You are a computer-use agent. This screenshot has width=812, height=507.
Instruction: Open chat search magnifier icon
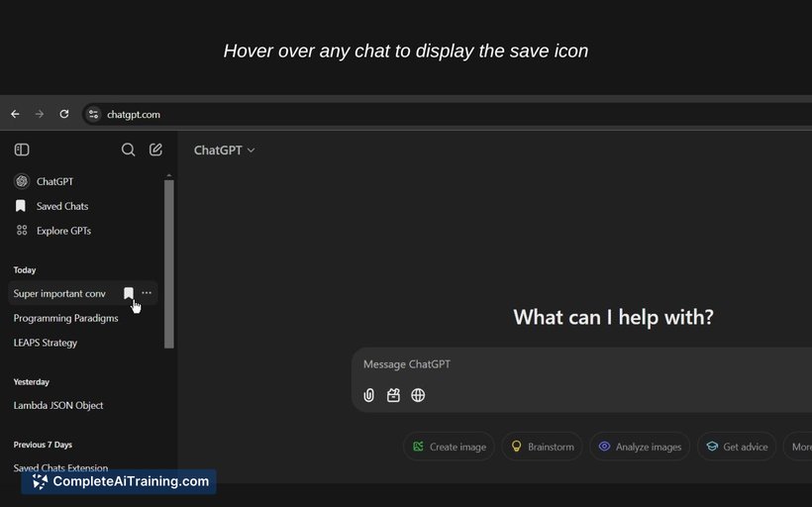coord(128,150)
